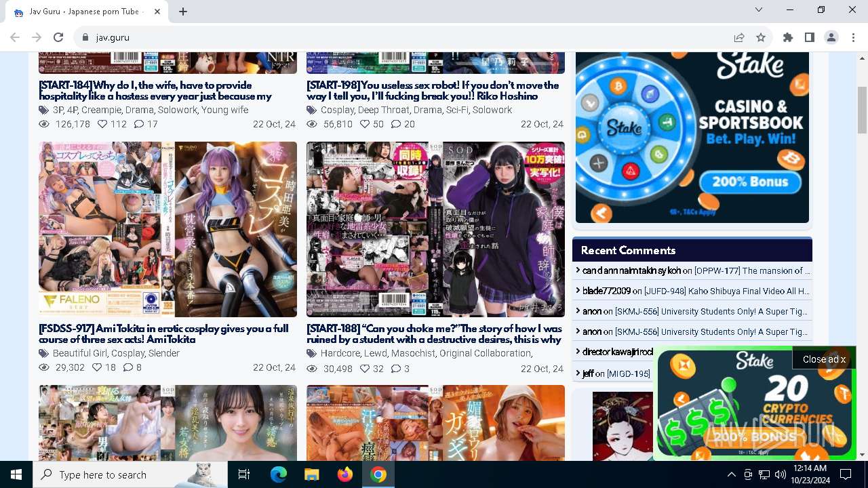
Task: Open the START-188 post title
Action: point(434,334)
